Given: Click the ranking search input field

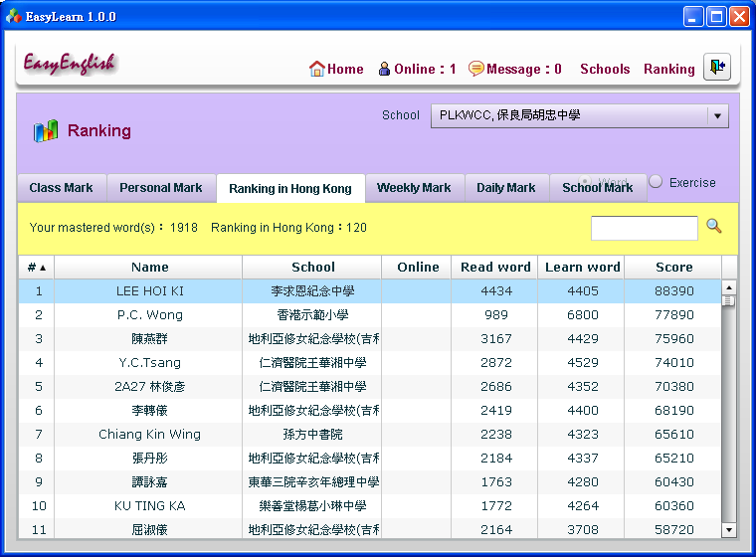Looking at the screenshot, I should tap(645, 228).
